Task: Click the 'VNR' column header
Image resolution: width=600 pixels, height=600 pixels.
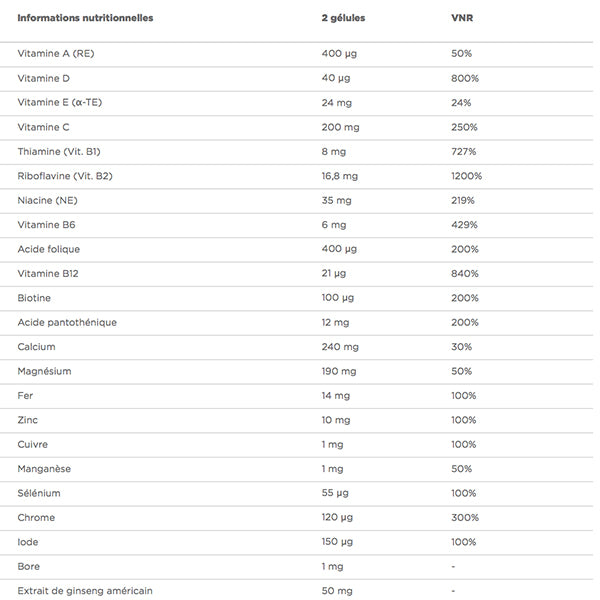Action: pyautogui.click(x=462, y=18)
